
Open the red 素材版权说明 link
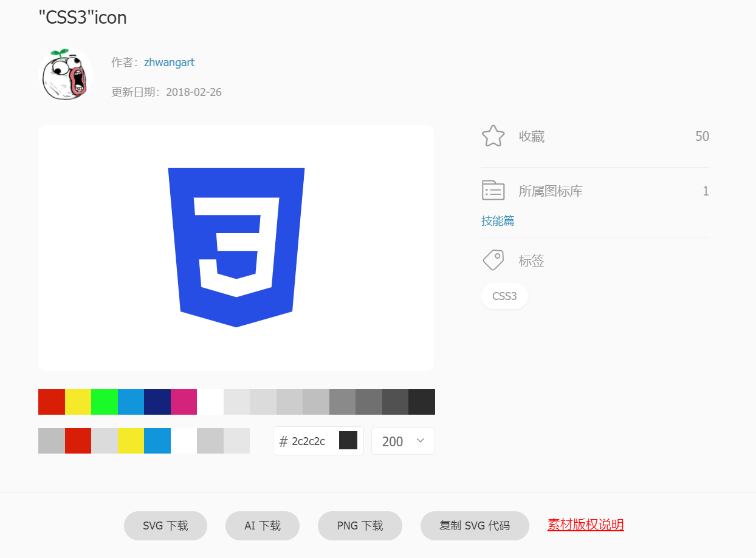(x=585, y=525)
